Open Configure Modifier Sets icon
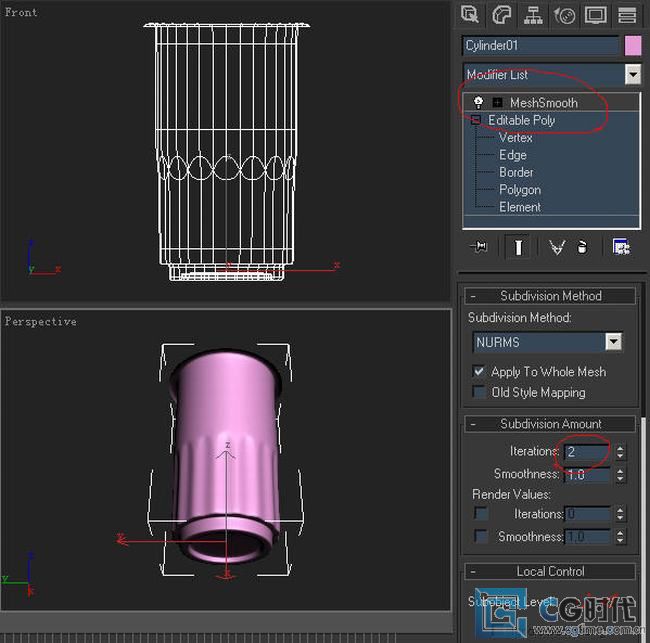 (x=621, y=247)
